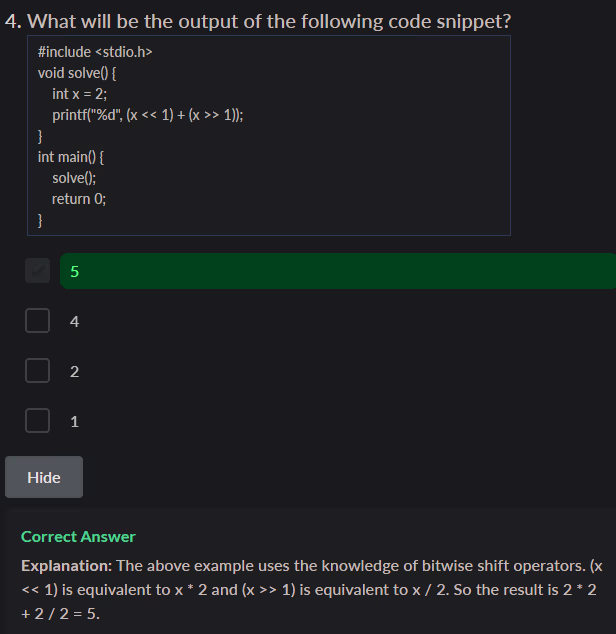Click the #include <stdio.h> code line

[x=94, y=51]
